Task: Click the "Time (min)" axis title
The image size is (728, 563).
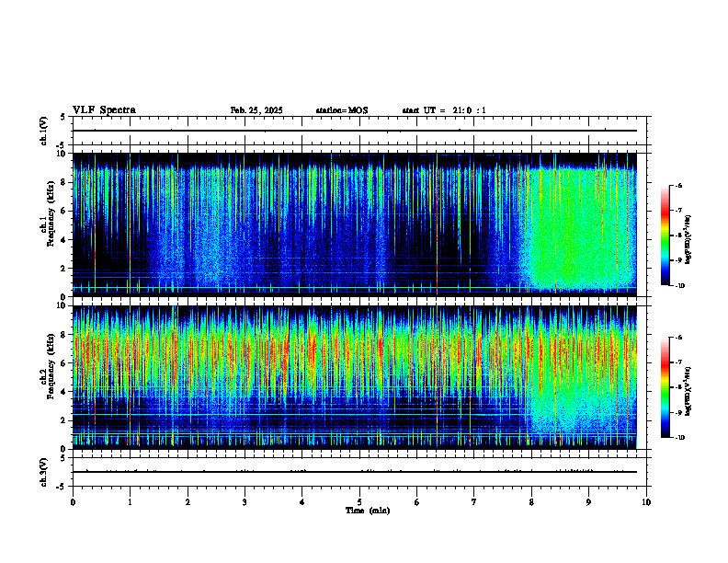Action: point(368,511)
